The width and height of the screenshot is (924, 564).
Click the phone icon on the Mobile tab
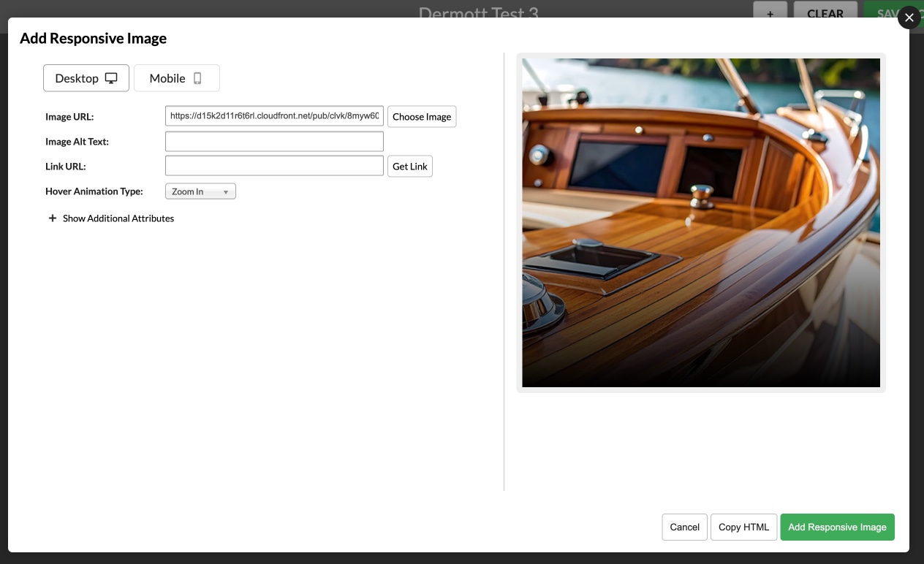coord(197,78)
